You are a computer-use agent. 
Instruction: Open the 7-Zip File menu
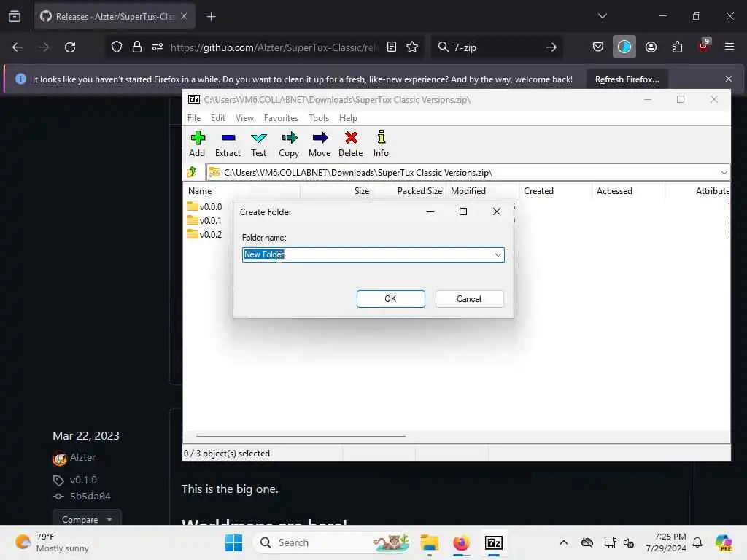pyautogui.click(x=194, y=118)
